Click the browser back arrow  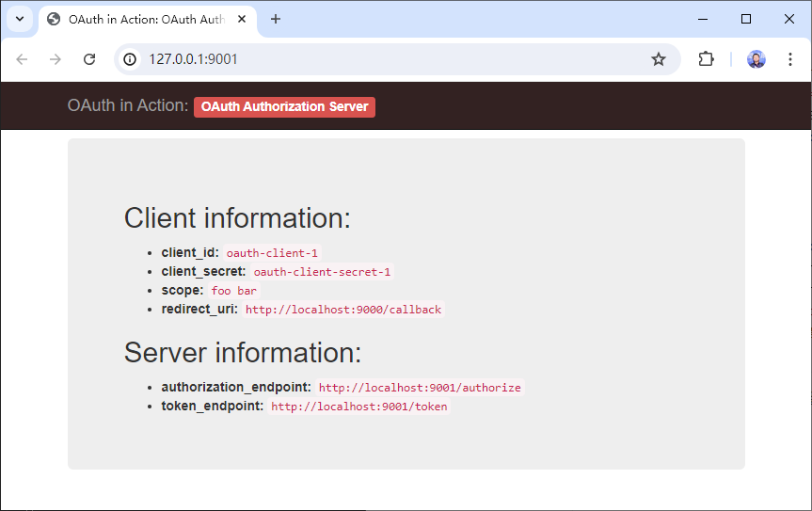click(23, 59)
